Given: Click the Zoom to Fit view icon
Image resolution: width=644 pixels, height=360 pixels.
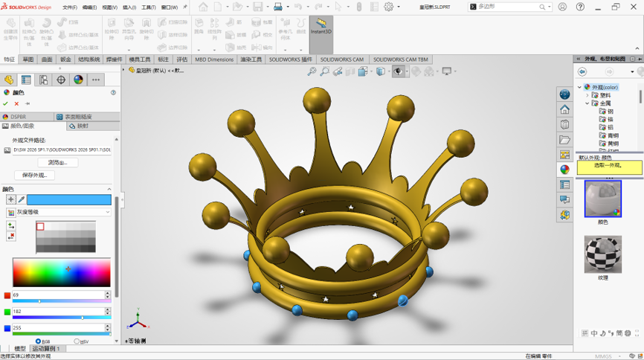Looking at the screenshot, I should 312,71.
